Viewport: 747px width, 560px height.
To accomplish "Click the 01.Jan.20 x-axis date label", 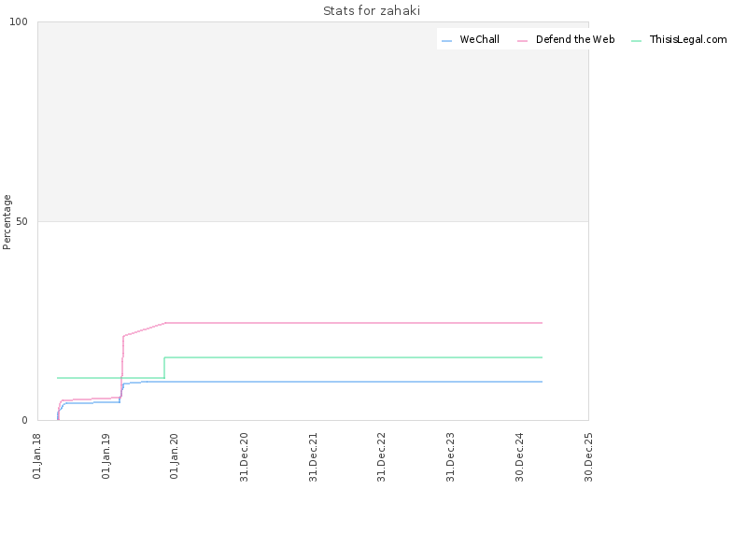I will pos(174,456).
